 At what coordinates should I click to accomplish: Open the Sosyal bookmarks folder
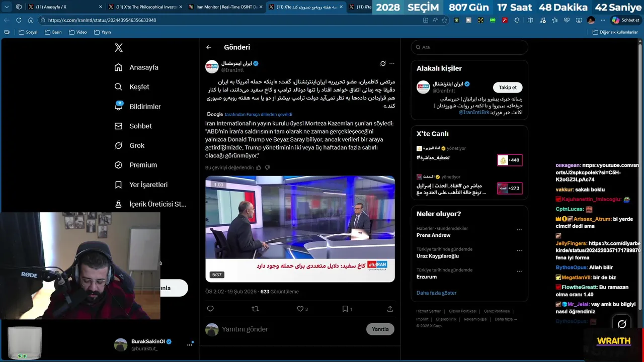28,32
